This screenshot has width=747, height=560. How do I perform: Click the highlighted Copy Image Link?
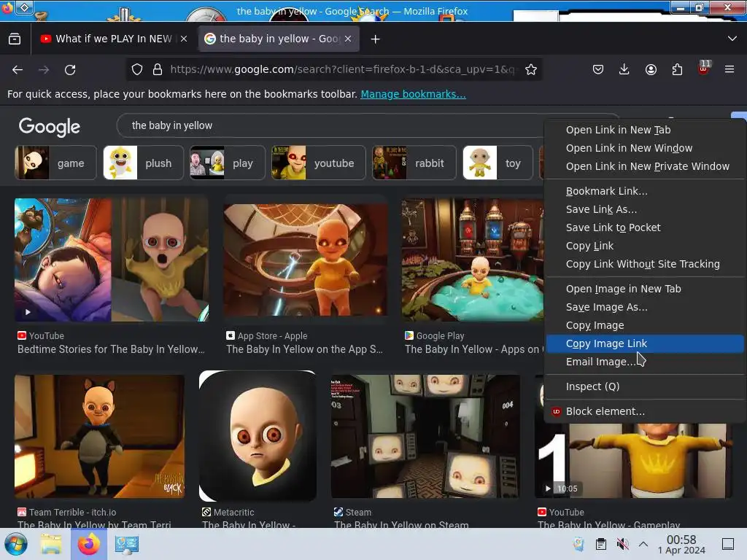click(645, 343)
